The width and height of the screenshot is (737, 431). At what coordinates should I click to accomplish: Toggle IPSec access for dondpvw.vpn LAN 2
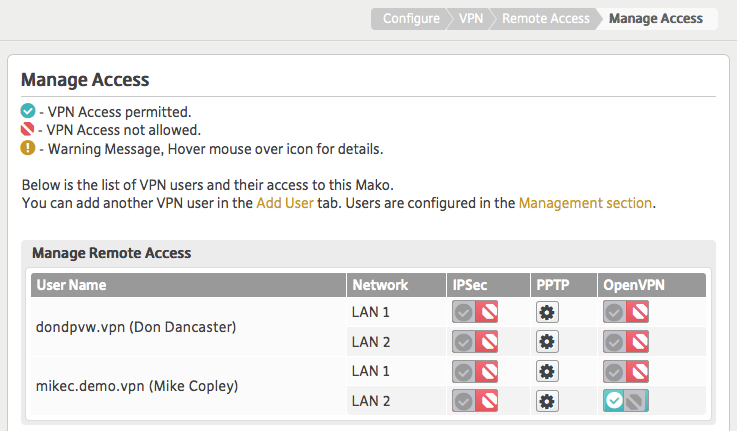click(x=475, y=342)
